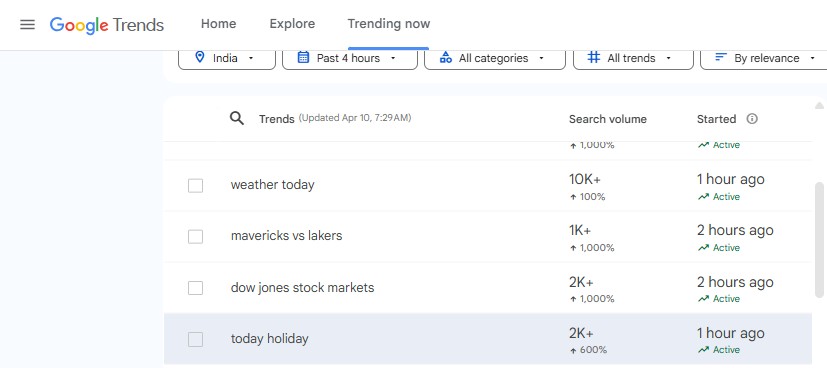Screen dimensions: 827x368
Task: Click 2K+ volume for today holiday
Action: [x=581, y=333]
